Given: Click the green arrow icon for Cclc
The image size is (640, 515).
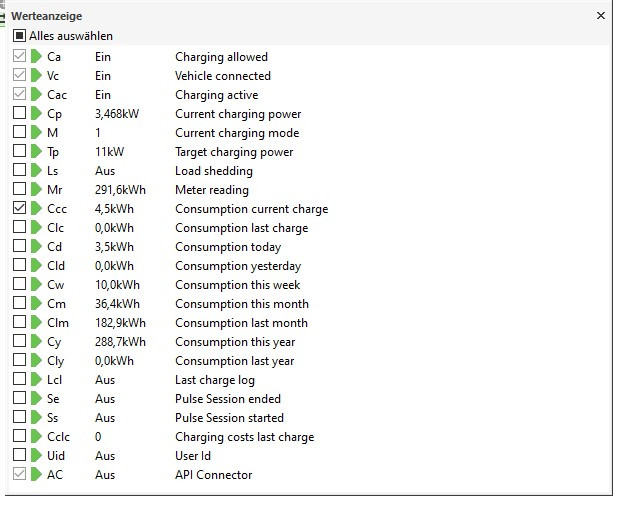Looking at the screenshot, I should coord(36,437).
